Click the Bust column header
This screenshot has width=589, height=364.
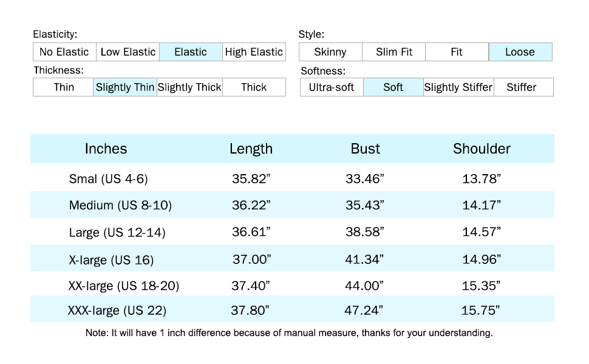[x=366, y=149]
